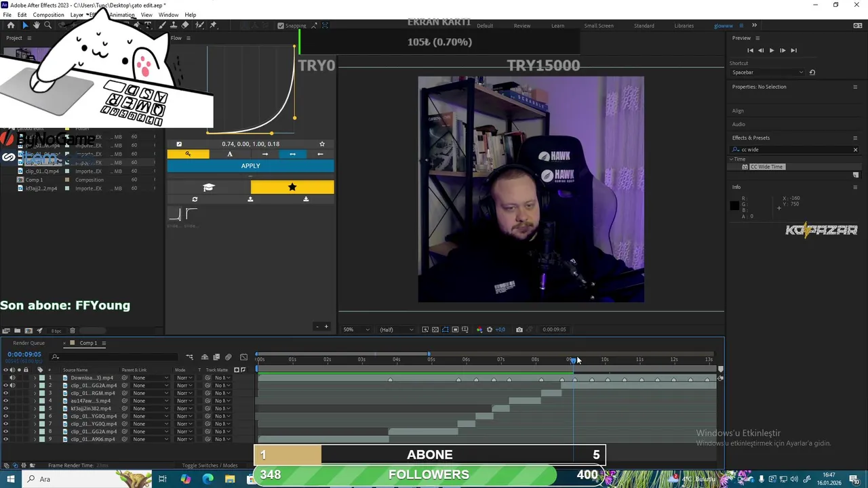
Task: Switch to the Libraries workspace
Action: coord(684,26)
